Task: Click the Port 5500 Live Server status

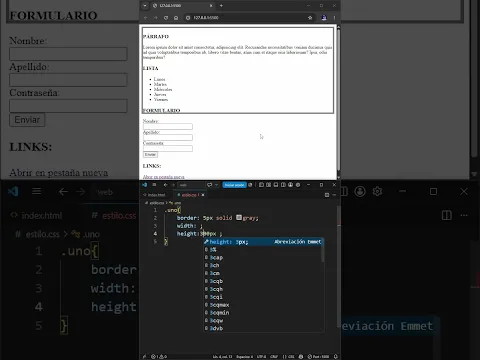Action: pyautogui.click(x=318, y=356)
